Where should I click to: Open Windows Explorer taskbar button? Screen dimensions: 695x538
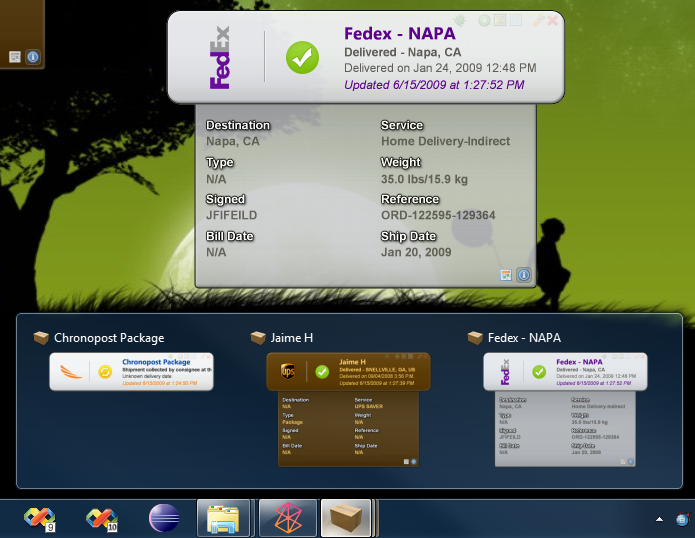pyautogui.click(x=224, y=518)
